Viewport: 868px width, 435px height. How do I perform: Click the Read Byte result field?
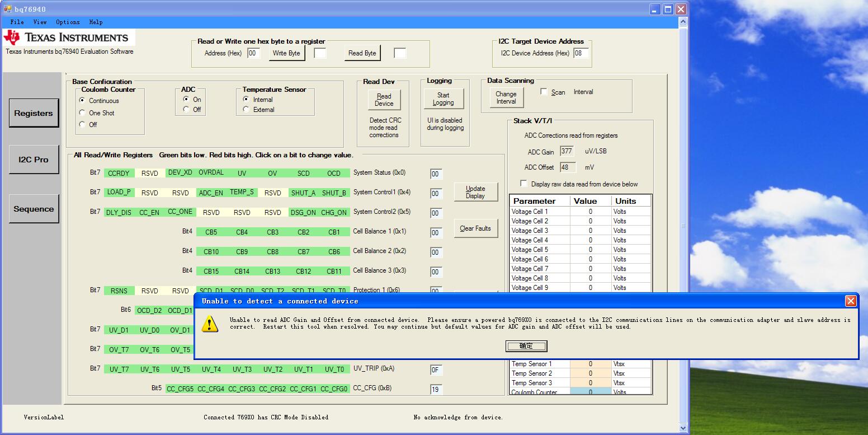click(400, 53)
